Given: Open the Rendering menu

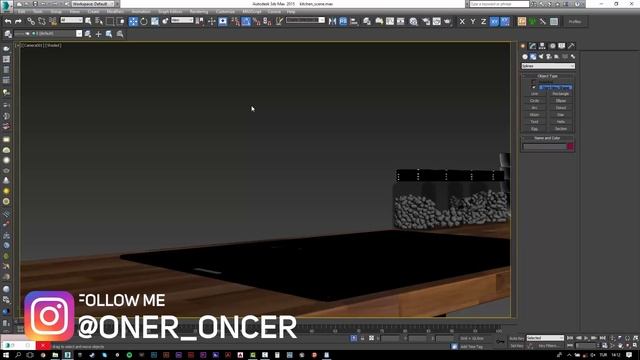Looking at the screenshot, I should tap(199, 12).
